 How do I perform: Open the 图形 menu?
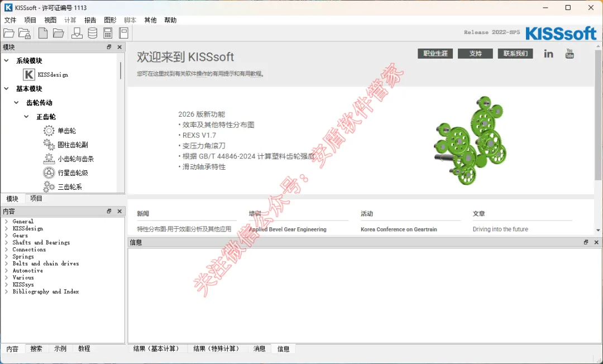pyautogui.click(x=110, y=20)
